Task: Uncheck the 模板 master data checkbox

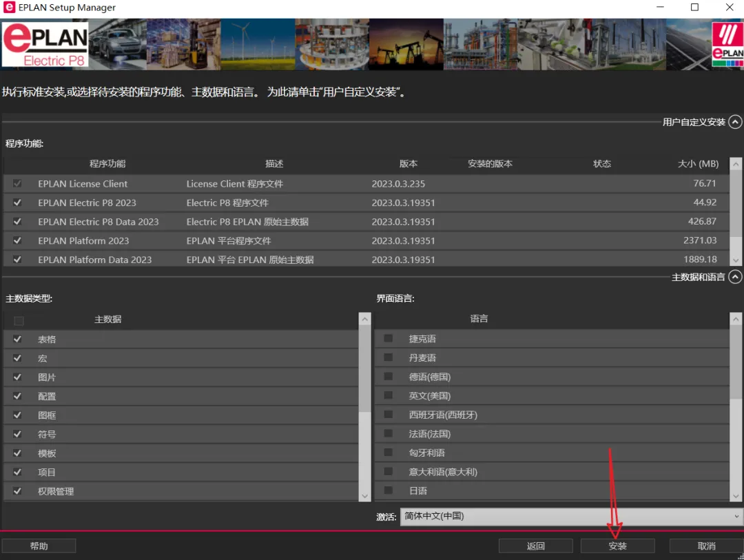Action: pyautogui.click(x=17, y=453)
